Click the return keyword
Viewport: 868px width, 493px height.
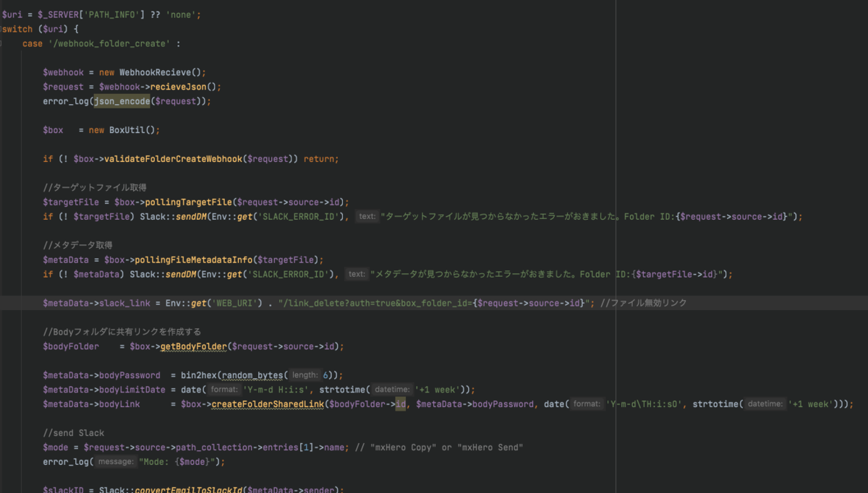tap(318, 159)
